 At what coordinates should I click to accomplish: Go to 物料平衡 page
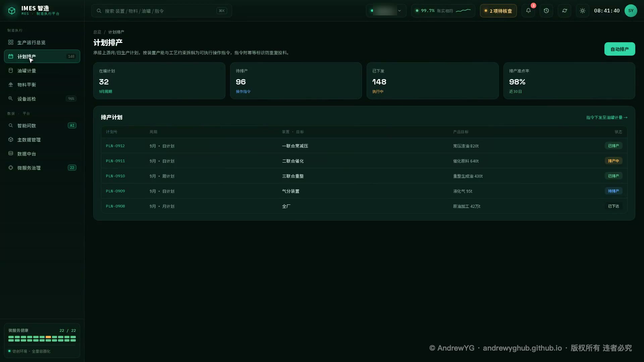tap(42, 84)
